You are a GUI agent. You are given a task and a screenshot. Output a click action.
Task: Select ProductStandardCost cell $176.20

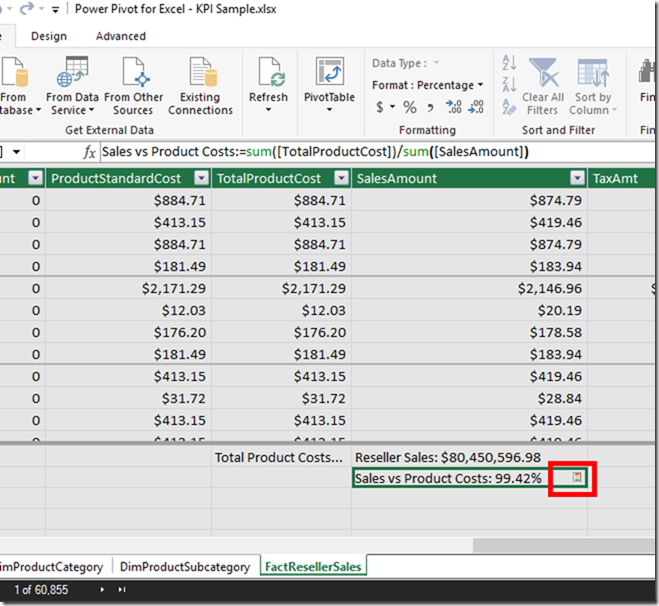click(x=128, y=332)
